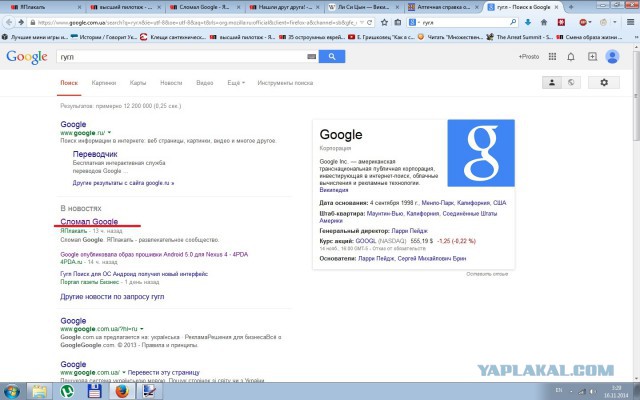Viewport: 640px width, 400px height.
Task: Open search settings gear icon
Action: (604, 82)
